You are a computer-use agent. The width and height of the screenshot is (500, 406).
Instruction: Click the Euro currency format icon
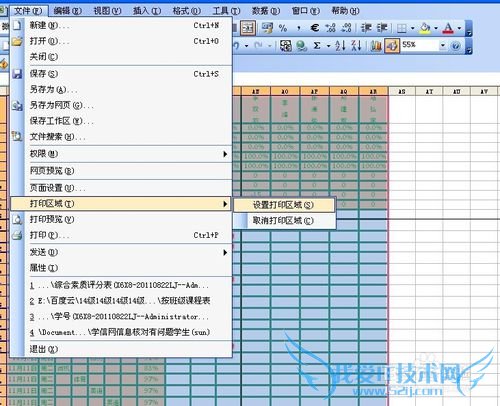pos(314,28)
